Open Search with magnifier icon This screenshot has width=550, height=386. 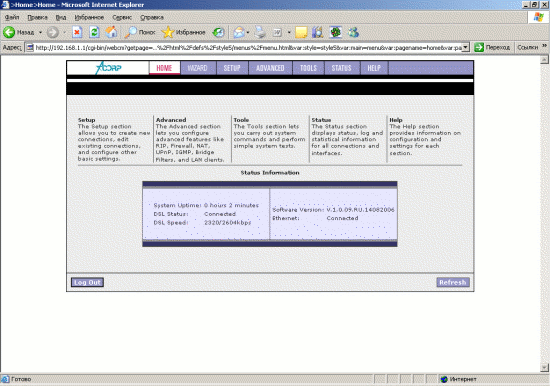coord(131,32)
